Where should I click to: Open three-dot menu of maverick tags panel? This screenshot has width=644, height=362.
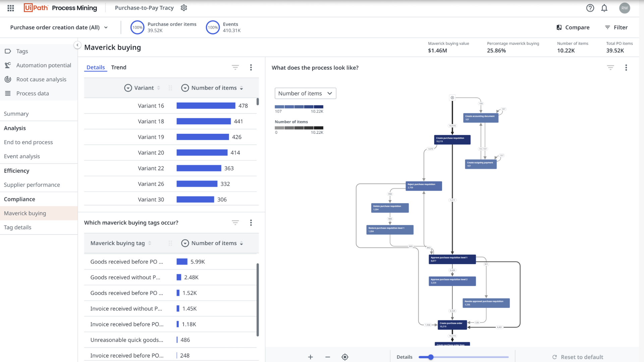pos(251,223)
